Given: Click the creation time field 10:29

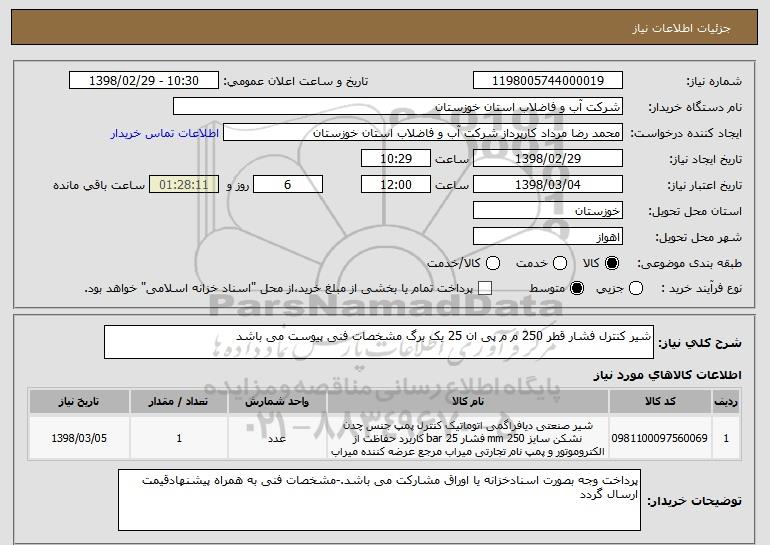Looking at the screenshot, I should (x=396, y=159).
